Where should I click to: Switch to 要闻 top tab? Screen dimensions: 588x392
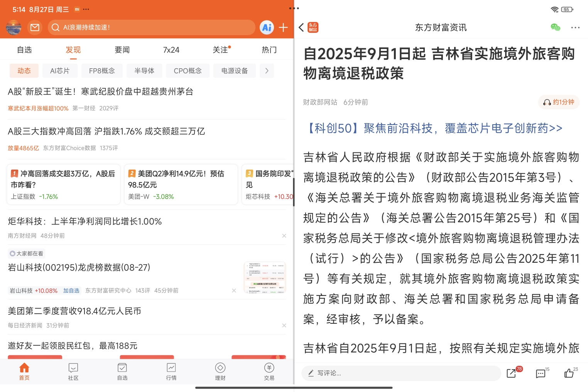pyautogui.click(x=122, y=50)
